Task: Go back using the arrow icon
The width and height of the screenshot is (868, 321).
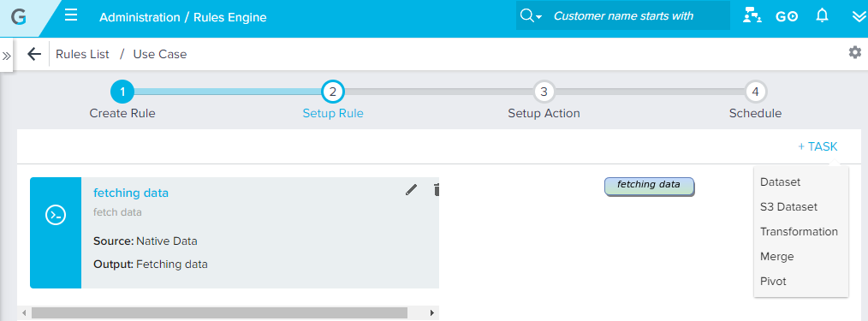Action: coord(34,54)
